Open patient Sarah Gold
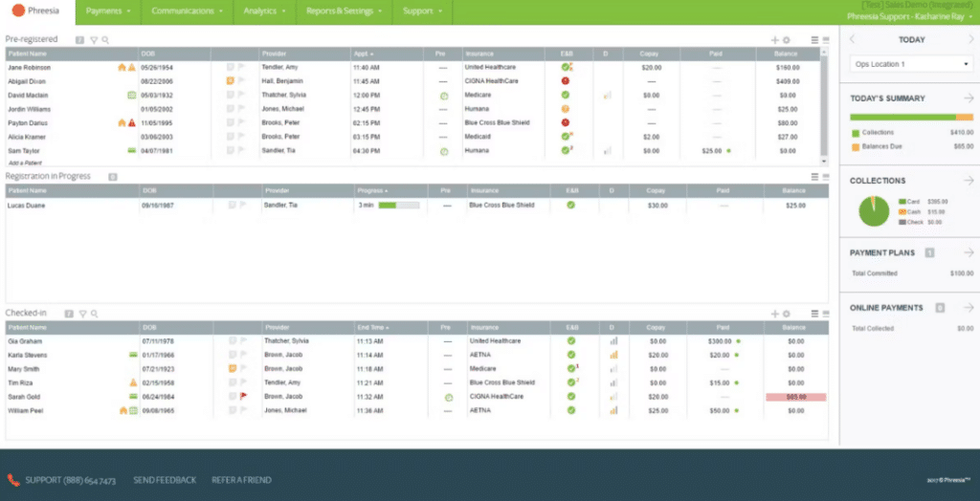Image resolution: width=980 pixels, height=501 pixels. (23, 397)
